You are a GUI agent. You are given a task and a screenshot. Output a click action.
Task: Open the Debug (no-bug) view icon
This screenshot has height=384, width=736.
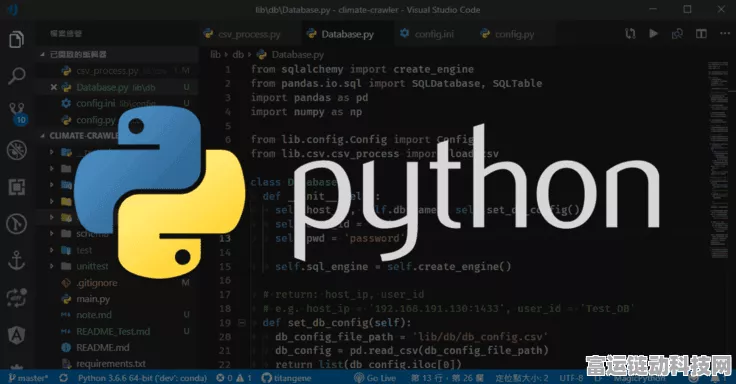tap(16, 150)
